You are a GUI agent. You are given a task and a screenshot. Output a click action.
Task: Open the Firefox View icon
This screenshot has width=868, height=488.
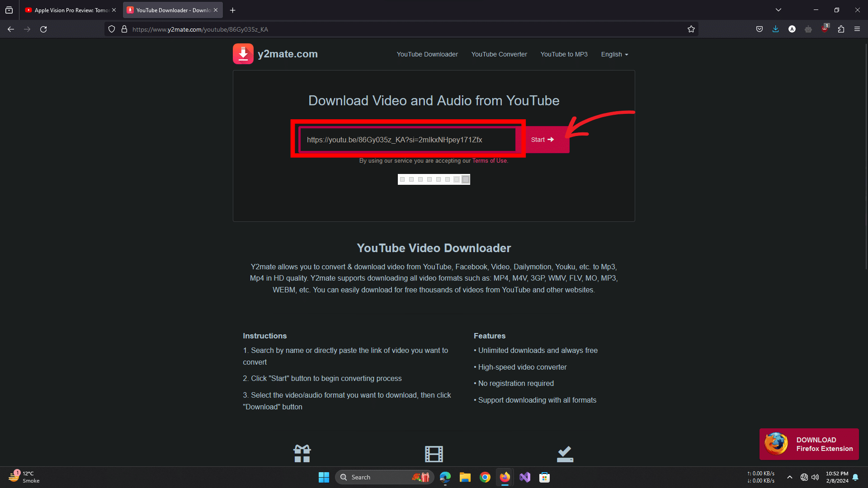click(x=9, y=10)
